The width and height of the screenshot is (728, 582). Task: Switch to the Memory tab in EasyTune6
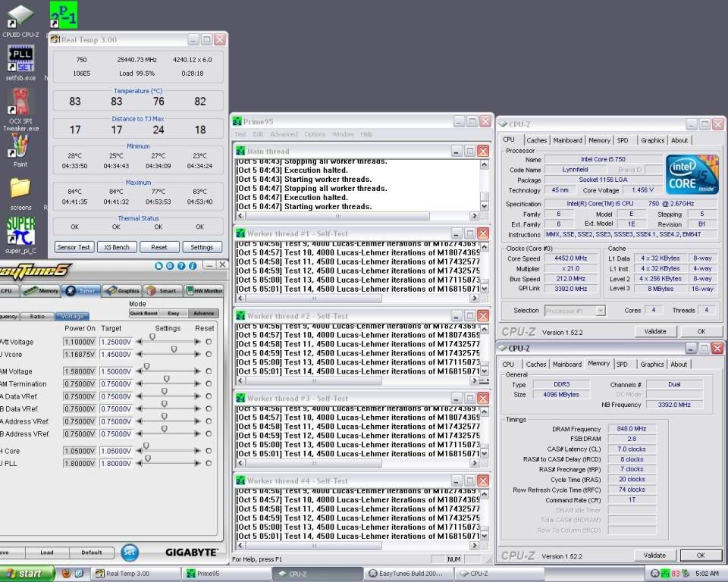41,290
